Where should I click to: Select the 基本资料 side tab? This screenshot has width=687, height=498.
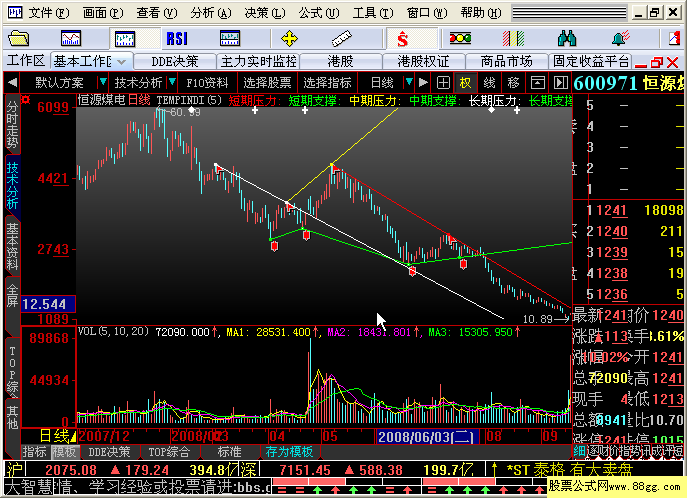[x=12, y=247]
